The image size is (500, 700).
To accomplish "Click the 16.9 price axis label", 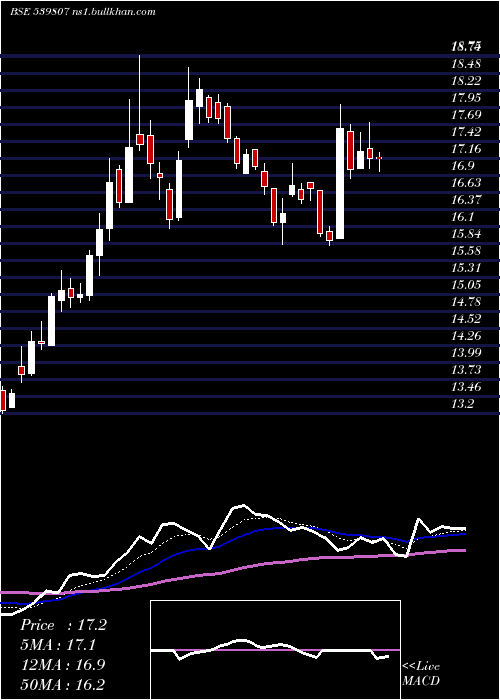I will 463,166.
